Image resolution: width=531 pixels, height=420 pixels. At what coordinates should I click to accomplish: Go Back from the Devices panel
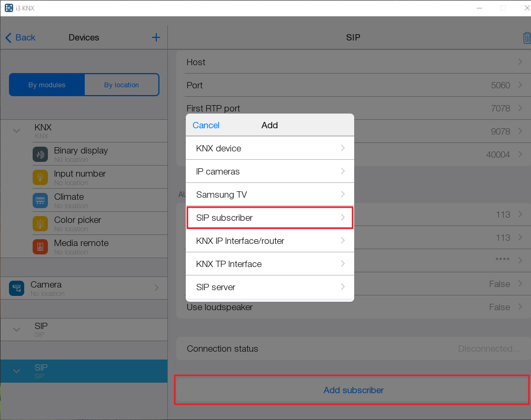click(21, 37)
